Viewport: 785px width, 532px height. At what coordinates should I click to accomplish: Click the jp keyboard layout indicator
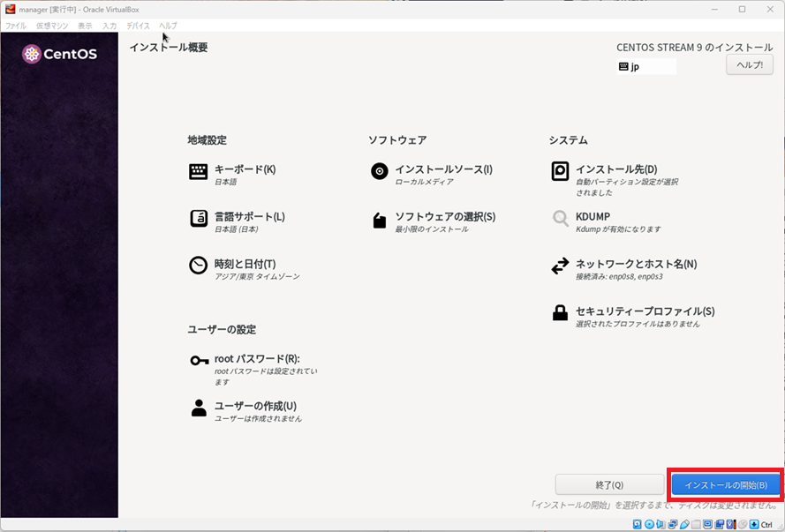click(x=646, y=66)
